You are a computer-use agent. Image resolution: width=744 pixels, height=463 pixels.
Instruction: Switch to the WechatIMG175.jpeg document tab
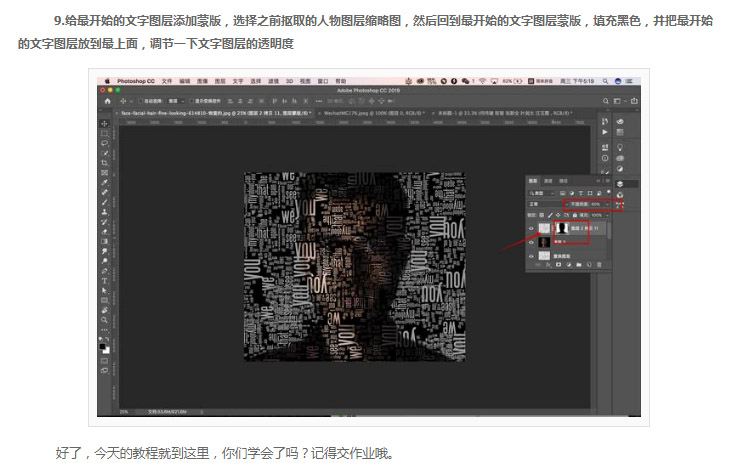(374, 113)
